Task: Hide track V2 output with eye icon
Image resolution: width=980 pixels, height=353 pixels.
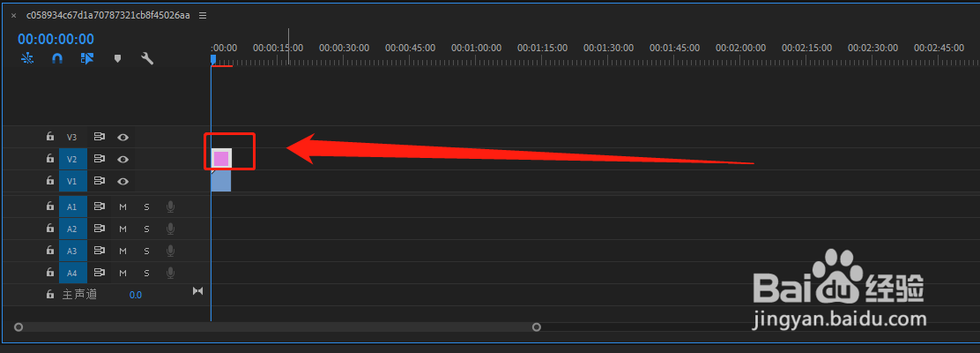Action: point(123,159)
